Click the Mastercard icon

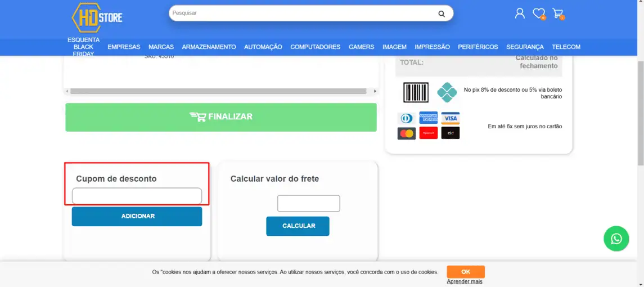[407, 133]
